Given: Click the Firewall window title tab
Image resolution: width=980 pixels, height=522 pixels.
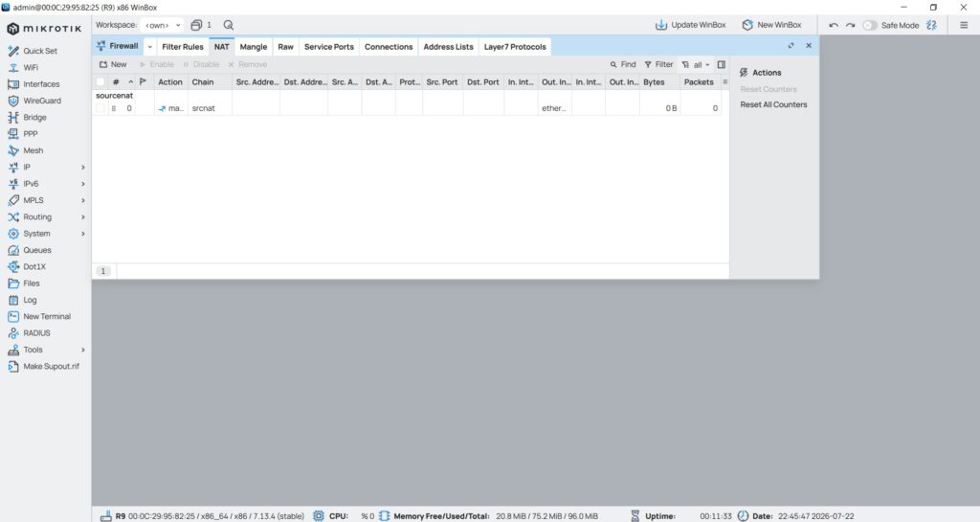Looking at the screenshot, I should [x=118, y=46].
